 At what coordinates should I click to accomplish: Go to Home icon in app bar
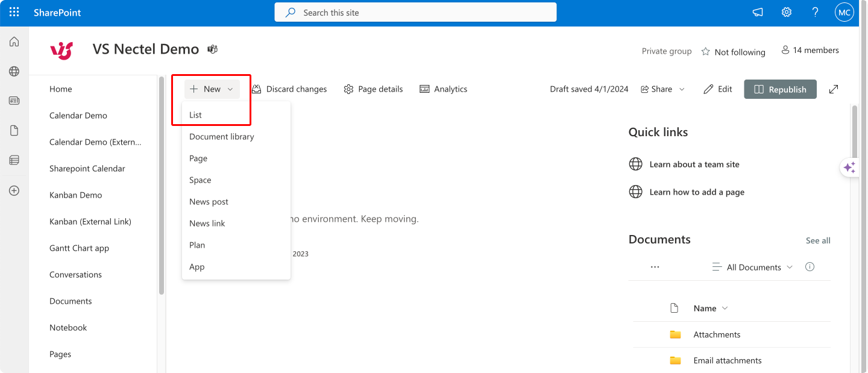(x=14, y=42)
